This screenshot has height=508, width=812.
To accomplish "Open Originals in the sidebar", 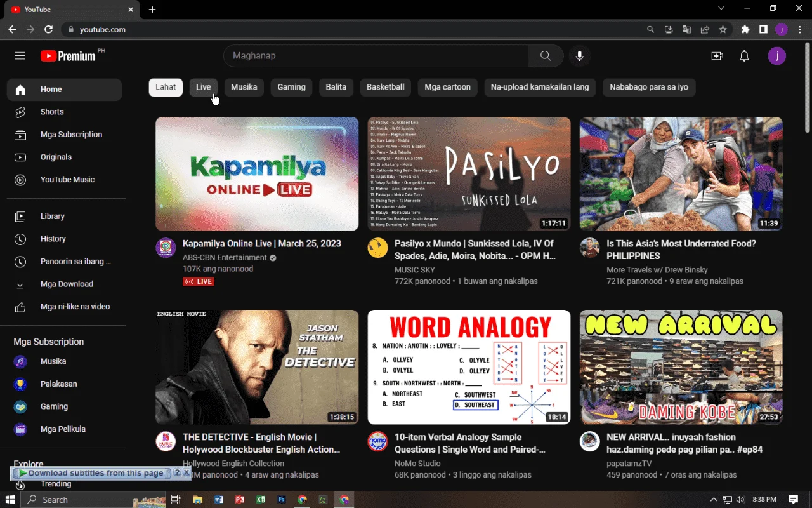I will [64, 157].
